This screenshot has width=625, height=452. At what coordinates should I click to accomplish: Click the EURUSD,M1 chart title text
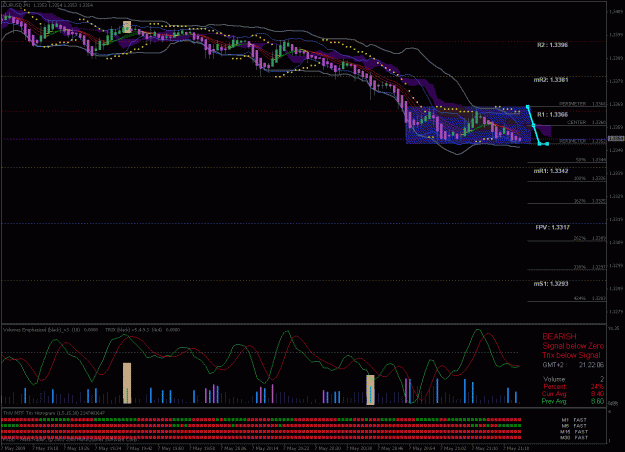[17, 6]
